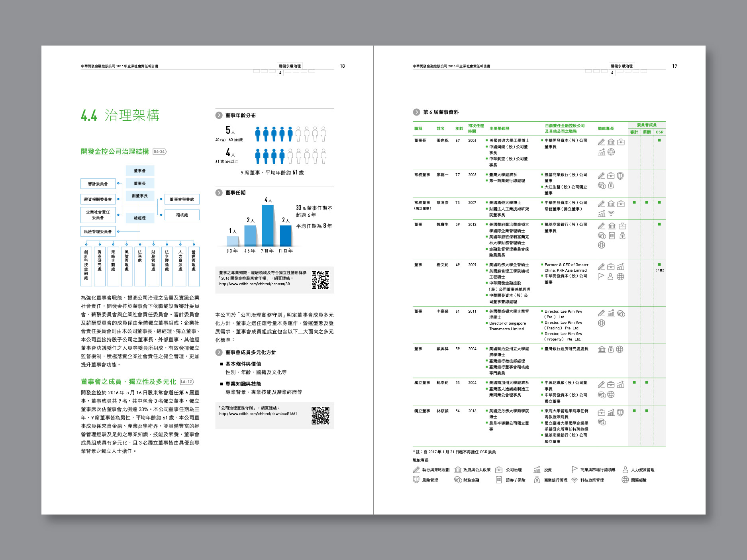Click the 4-6 年 bar in the tenure chart
This screenshot has height=560, width=747.
click(x=250, y=236)
